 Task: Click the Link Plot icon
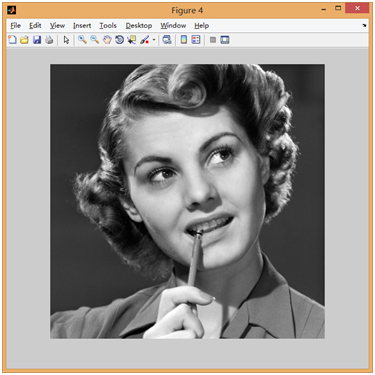click(x=167, y=40)
